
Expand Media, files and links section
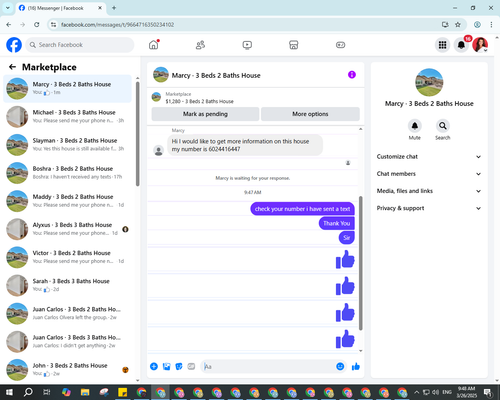429,191
